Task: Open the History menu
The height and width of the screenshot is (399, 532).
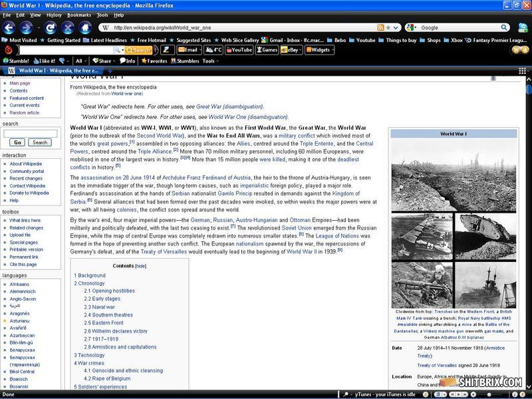Action: 54,15
